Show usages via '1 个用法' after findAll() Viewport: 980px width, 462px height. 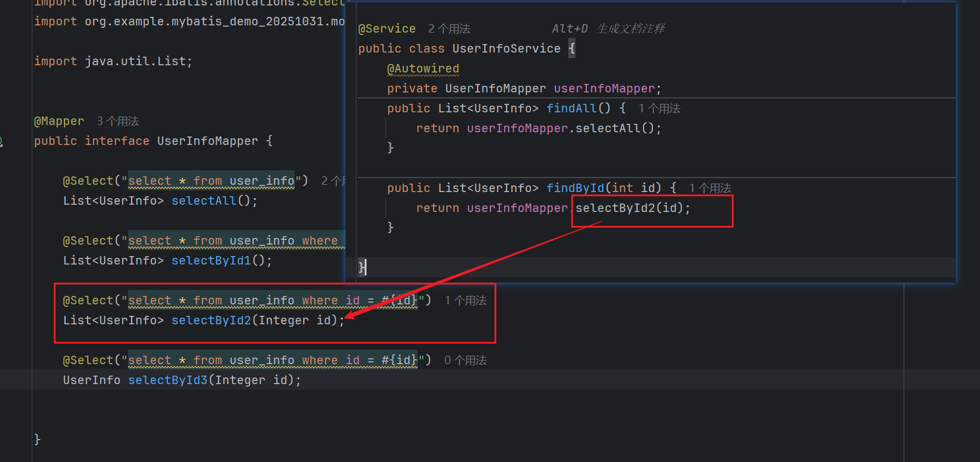point(659,109)
